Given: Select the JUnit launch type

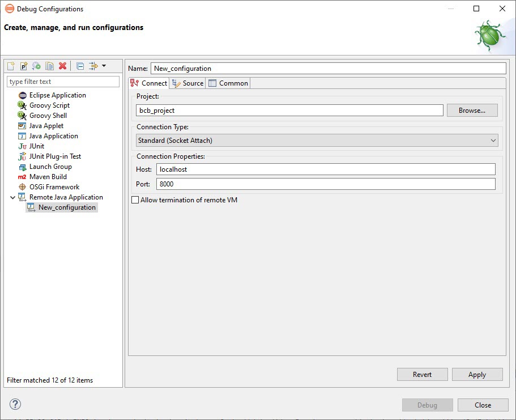Looking at the screenshot, I should [x=36, y=146].
